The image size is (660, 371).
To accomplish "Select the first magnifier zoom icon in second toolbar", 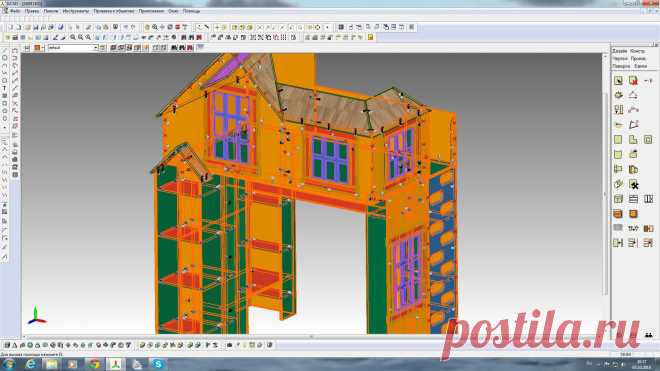I will click(73, 37).
